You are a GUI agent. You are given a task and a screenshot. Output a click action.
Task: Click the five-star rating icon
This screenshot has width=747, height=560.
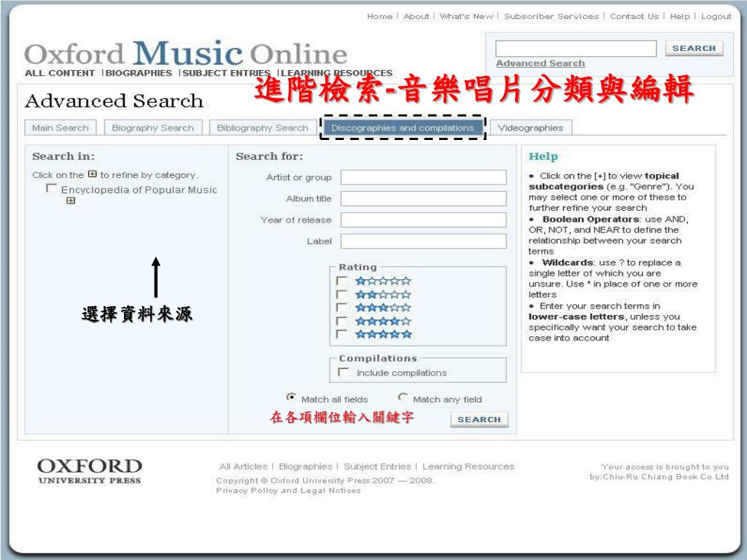pyautogui.click(x=383, y=334)
